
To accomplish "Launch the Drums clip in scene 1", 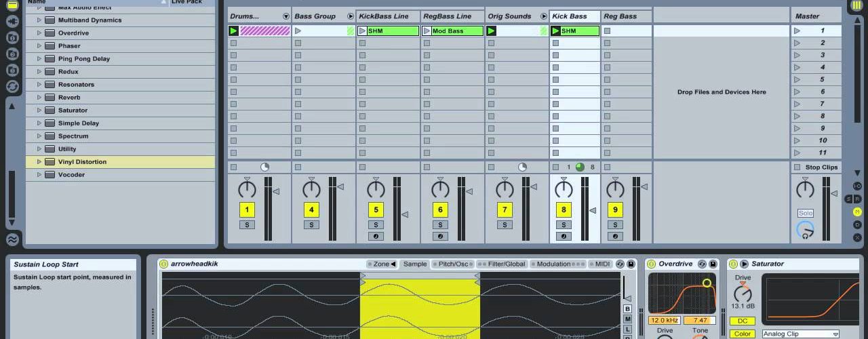I will point(233,31).
